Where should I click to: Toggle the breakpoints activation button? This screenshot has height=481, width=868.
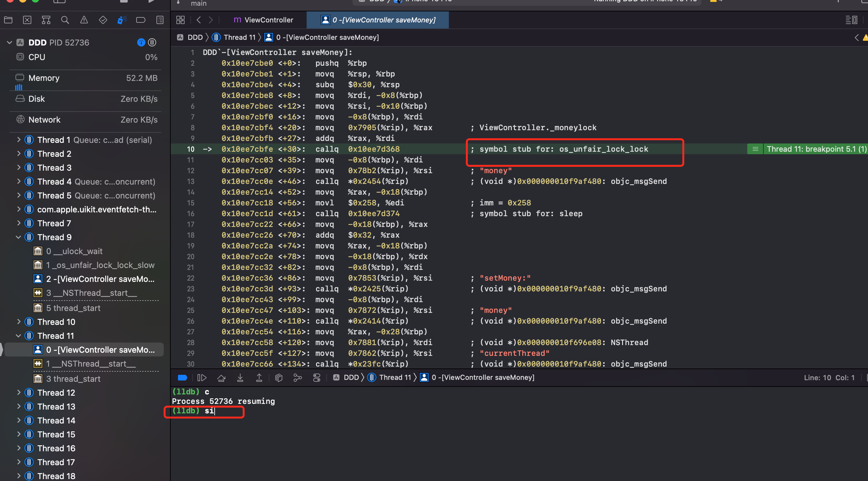[x=182, y=378]
